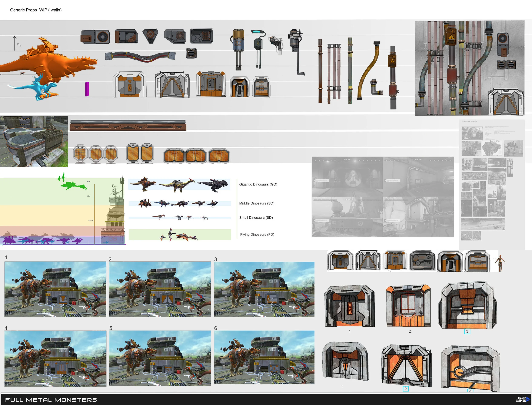This screenshot has height=405, width=532.
Task: Click the magenta color bar swatch
Action: (x=87, y=89)
